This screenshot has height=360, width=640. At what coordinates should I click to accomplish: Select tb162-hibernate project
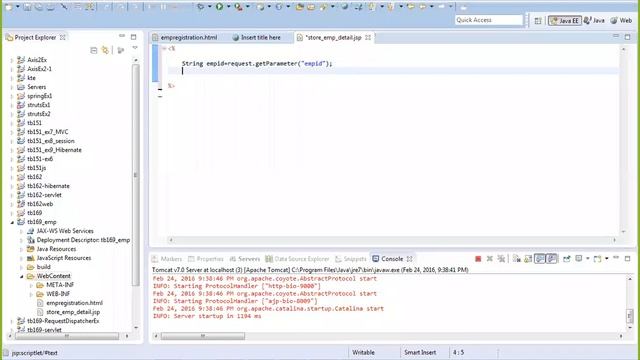[44, 186]
